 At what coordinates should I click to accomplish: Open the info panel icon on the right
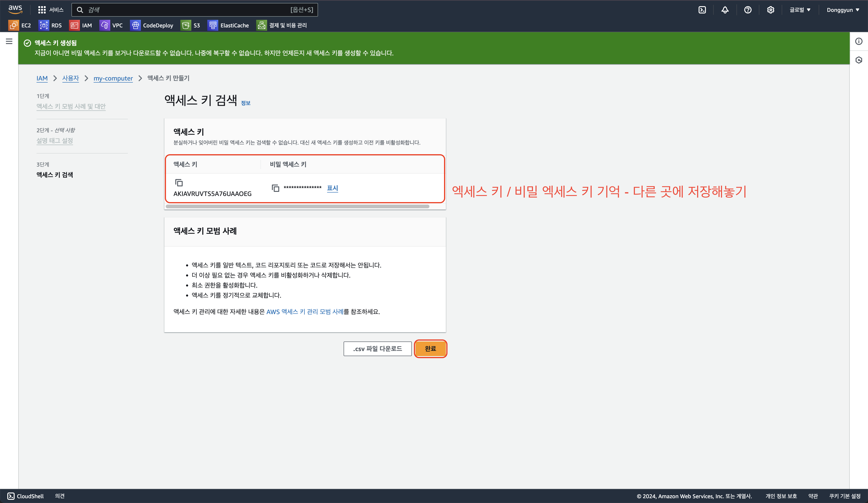pos(859,41)
